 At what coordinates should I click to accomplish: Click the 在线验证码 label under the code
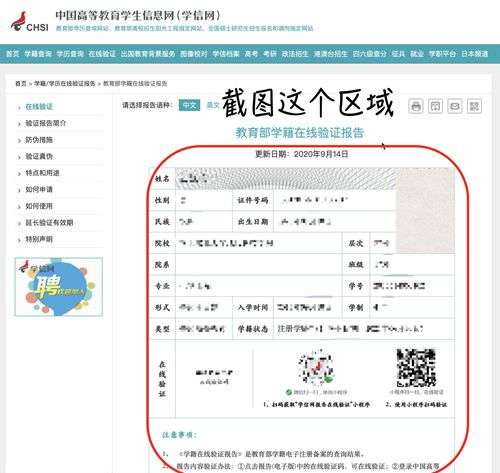[x=214, y=382]
